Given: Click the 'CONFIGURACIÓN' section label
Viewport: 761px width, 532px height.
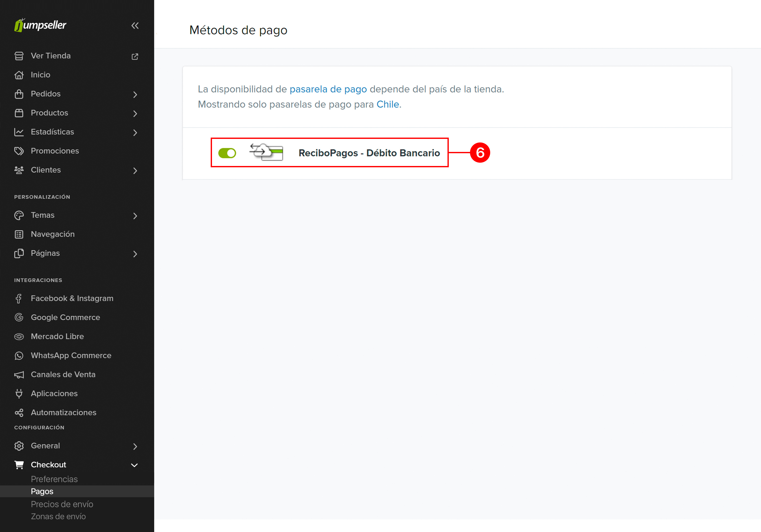Looking at the screenshot, I should [39, 428].
